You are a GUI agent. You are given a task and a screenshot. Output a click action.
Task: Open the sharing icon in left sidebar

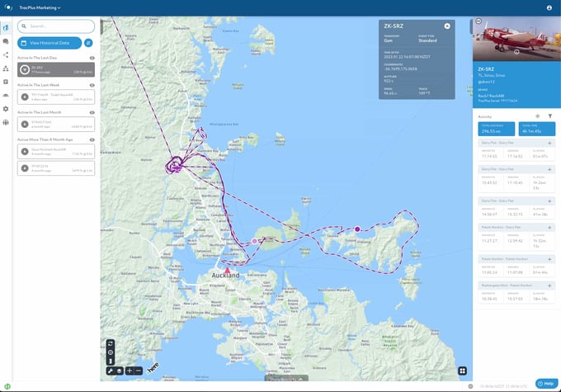[6, 54]
